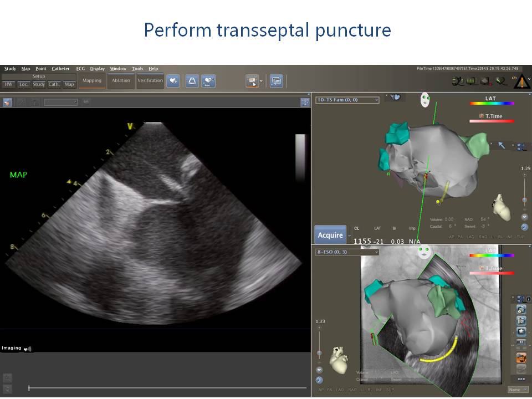The height and width of the screenshot is (399, 532).
Task: Adjust the 1.39 zoom slider handle
Action: click(524, 200)
